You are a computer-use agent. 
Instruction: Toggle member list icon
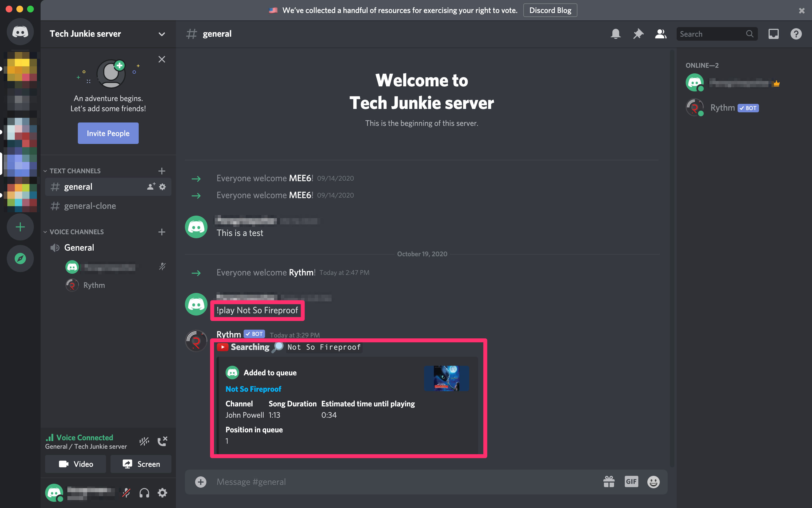click(x=661, y=34)
